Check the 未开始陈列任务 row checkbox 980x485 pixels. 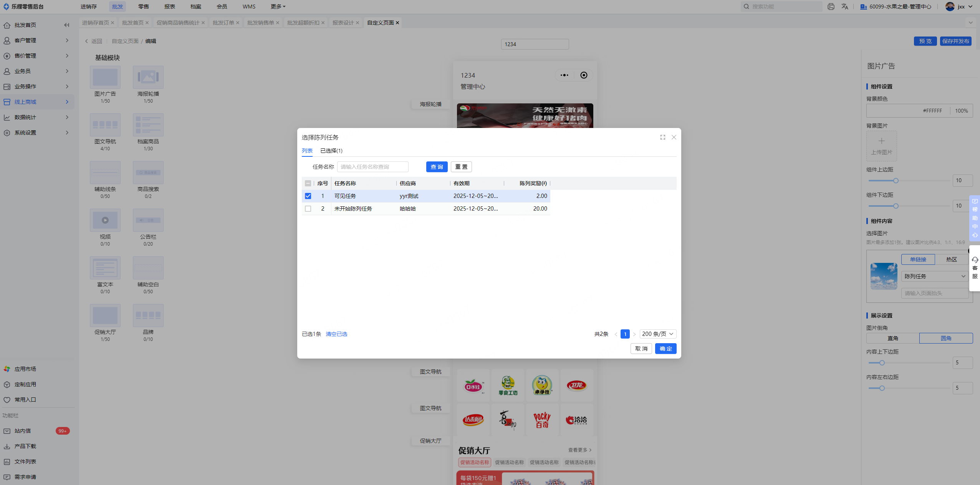pyautogui.click(x=308, y=209)
